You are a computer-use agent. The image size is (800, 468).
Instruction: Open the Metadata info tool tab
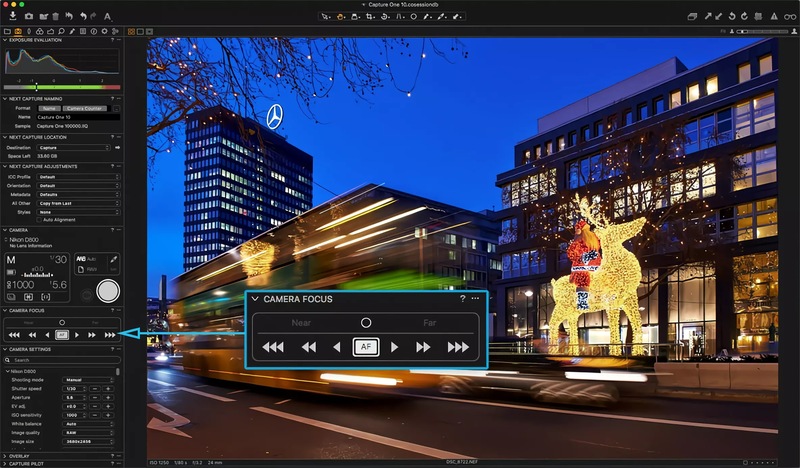pyautogui.click(x=93, y=31)
